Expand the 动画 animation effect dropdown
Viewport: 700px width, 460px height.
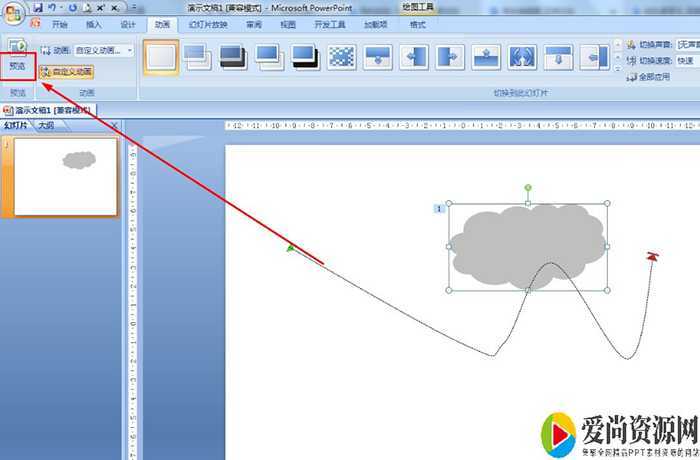pyautogui.click(x=130, y=50)
